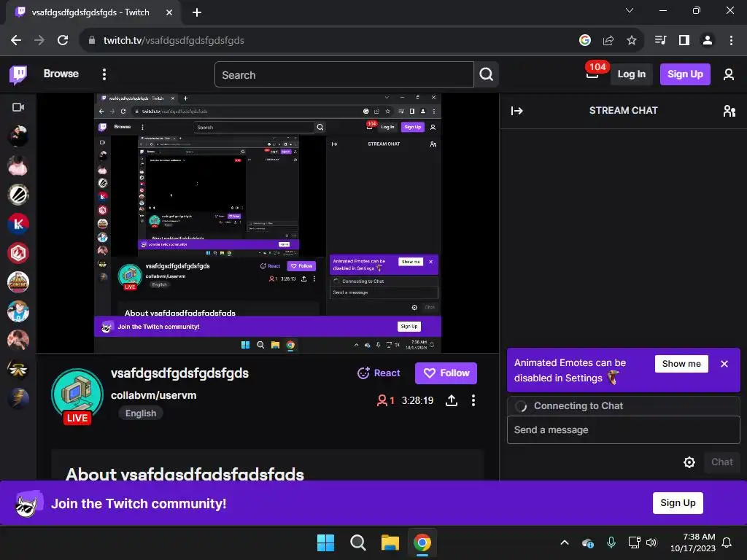Open the Gaming logo channel in sidebar
The width and height of the screenshot is (747, 560).
click(18, 282)
